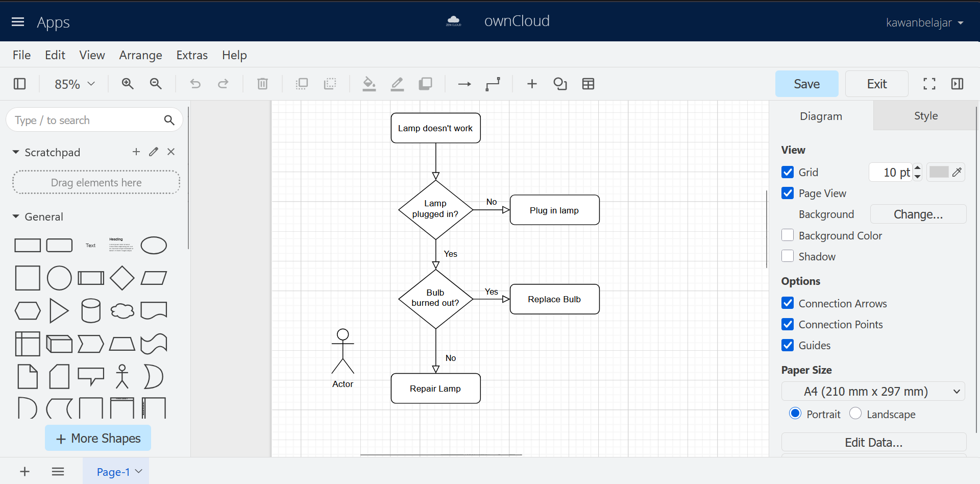
Task: Toggle fullscreen mode icon
Action: [929, 84]
